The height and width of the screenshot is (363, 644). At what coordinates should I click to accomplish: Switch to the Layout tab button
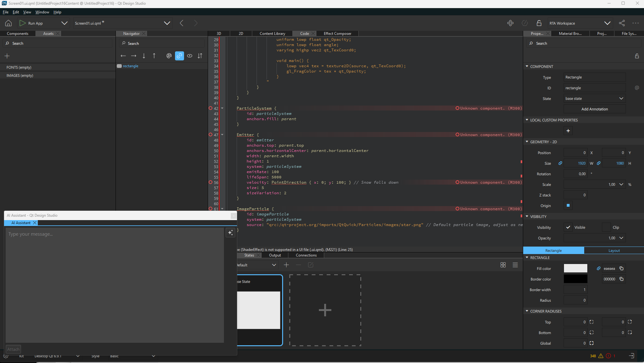point(614,250)
